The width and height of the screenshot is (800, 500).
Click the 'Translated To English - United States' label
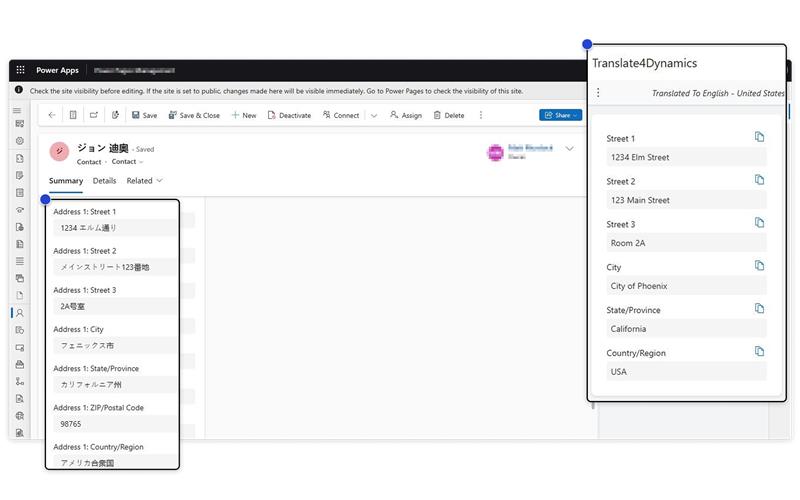point(718,93)
